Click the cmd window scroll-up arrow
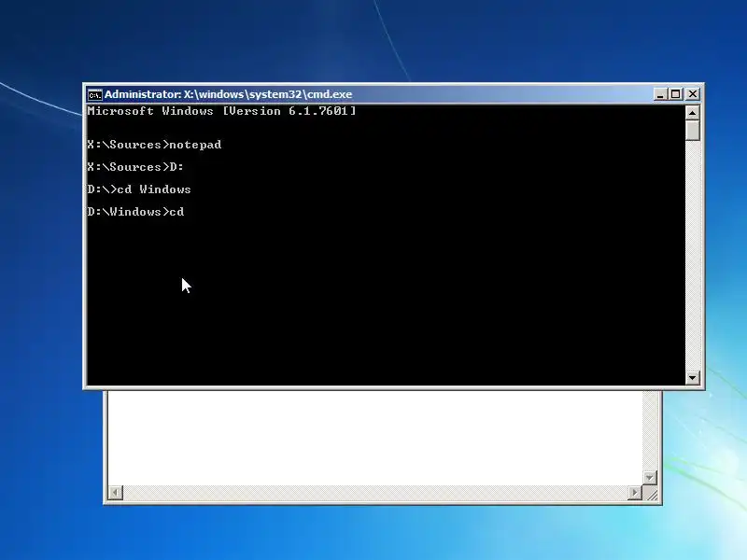This screenshot has height=560, width=747. 692,113
